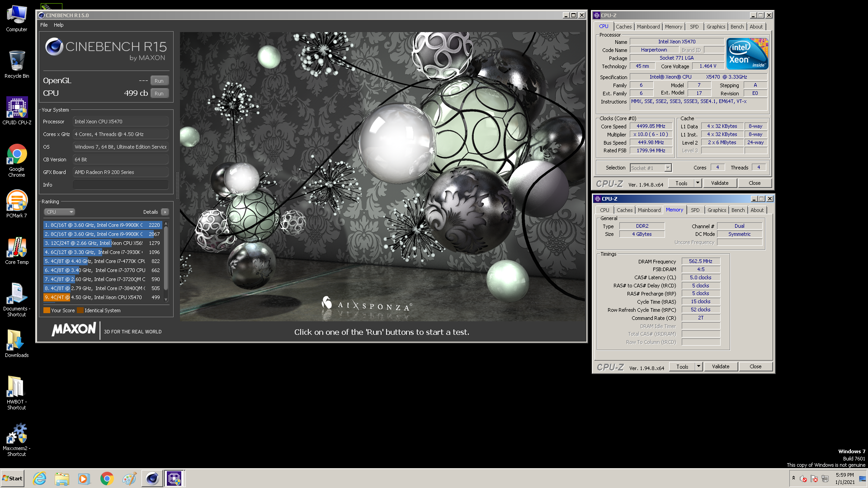This screenshot has width=868, height=488.
Task: Open Bench tab in top CPU-Z
Action: coord(737,27)
